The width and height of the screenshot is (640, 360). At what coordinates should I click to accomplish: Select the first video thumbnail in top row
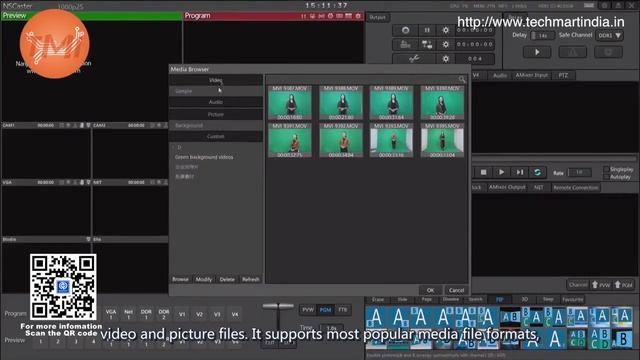[x=290, y=102]
